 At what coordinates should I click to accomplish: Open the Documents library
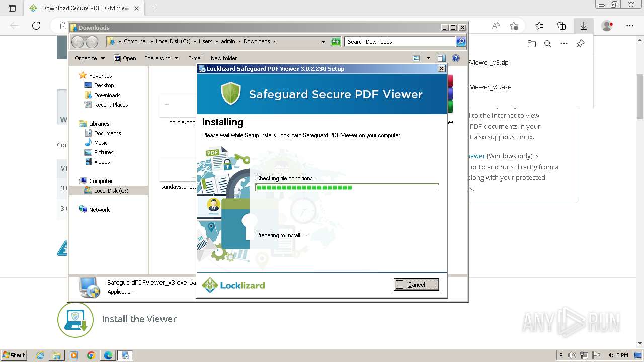click(x=107, y=133)
